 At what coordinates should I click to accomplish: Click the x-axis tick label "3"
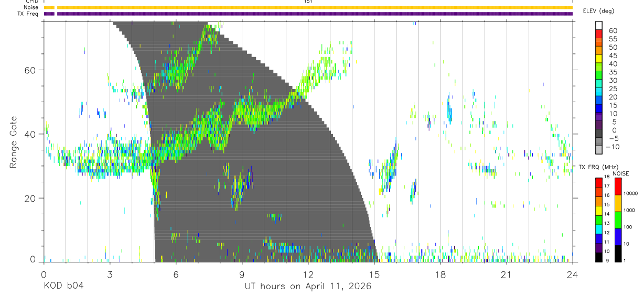point(110,274)
